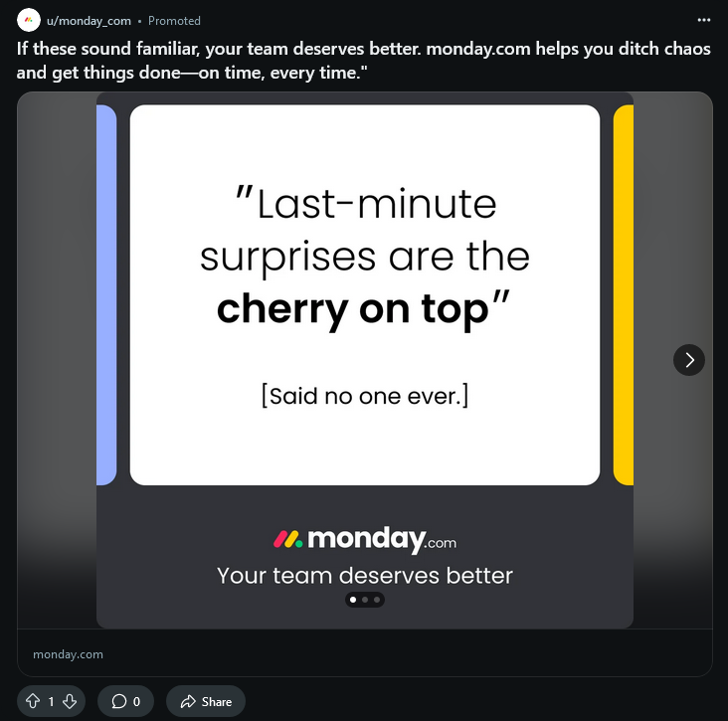Click the Promoted label

point(174,20)
